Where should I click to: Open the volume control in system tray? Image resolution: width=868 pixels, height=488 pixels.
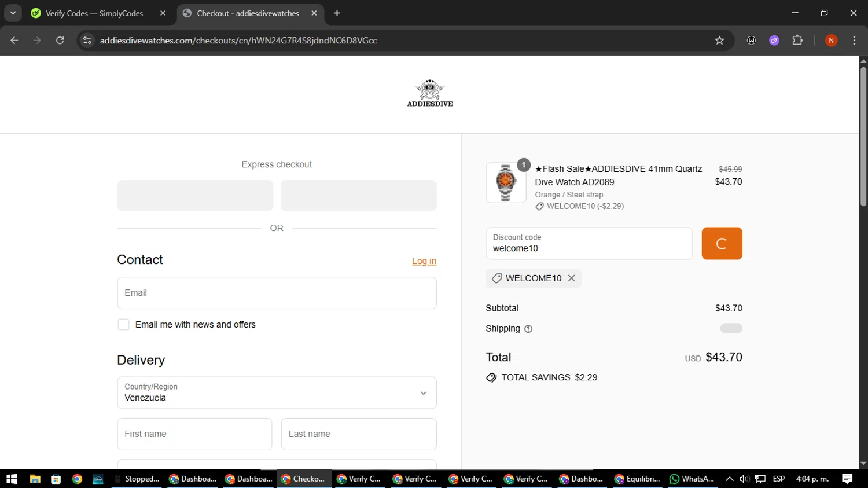click(x=744, y=479)
